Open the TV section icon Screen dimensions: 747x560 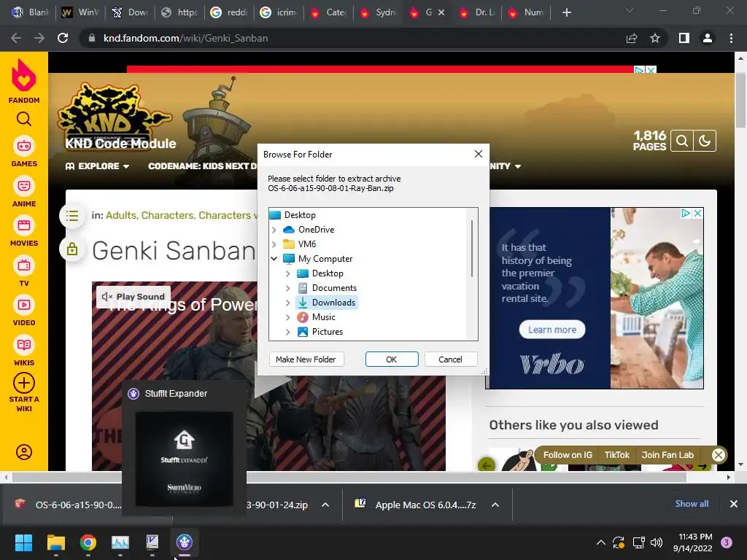24,265
